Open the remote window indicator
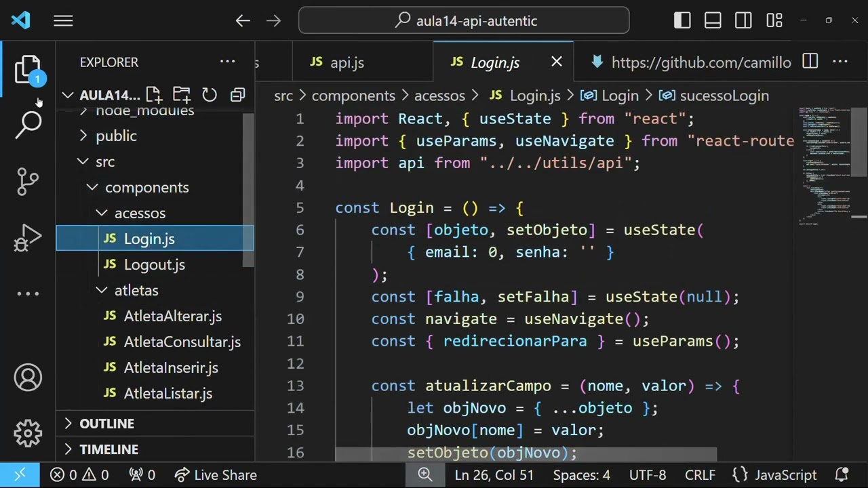 point(20,475)
